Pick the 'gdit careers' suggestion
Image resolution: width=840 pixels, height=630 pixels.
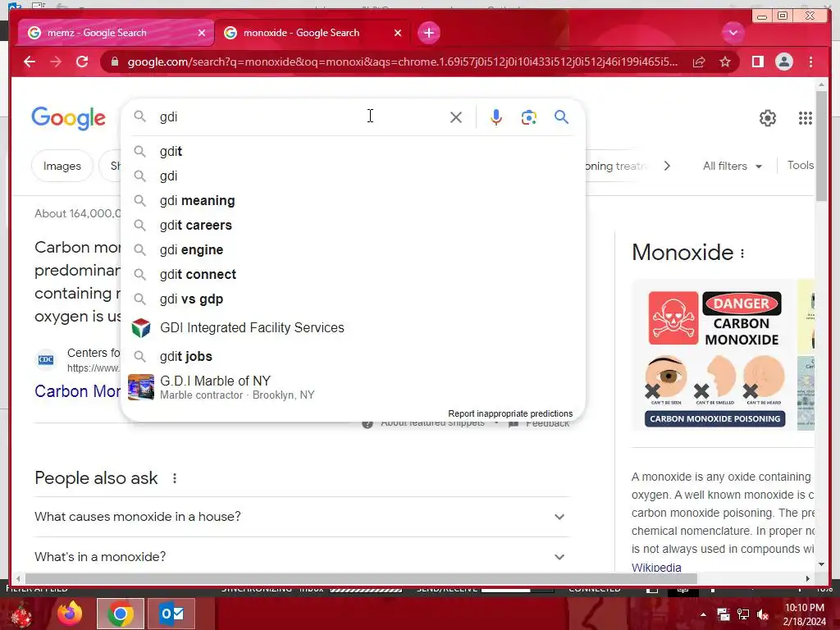pos(353,226)
